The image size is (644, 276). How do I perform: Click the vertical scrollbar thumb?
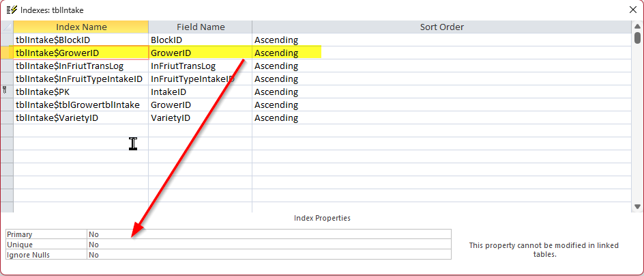click(x=637, y=38)
